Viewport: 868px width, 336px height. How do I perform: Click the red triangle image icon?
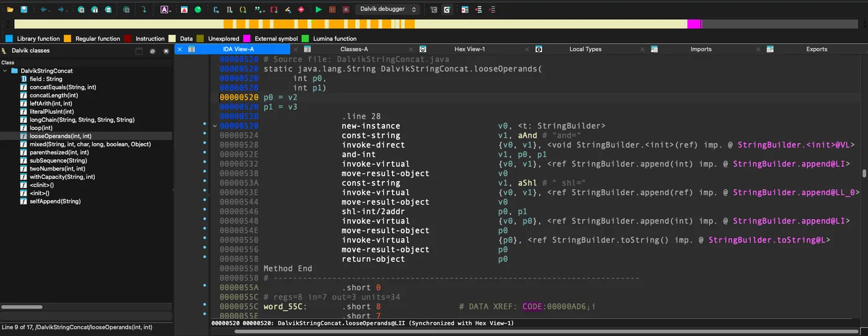pyautogui.click(x=185, y=9)
